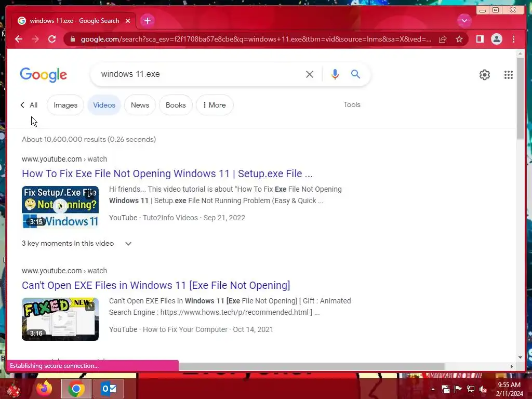Expand the tab search dropdown arrow
Image resolution: width=532 pixels, height=399 pixels.
click(464, 21)
